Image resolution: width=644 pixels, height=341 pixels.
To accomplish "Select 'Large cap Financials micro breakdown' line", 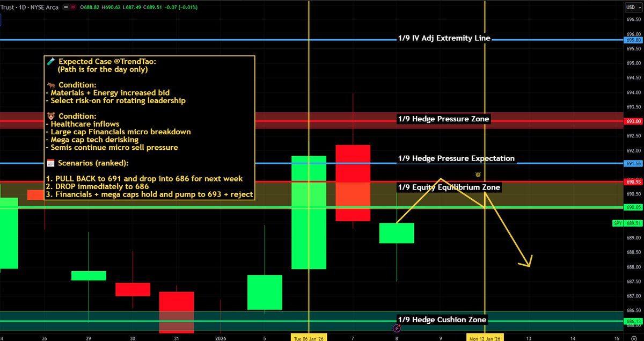I will pos(118,132).
